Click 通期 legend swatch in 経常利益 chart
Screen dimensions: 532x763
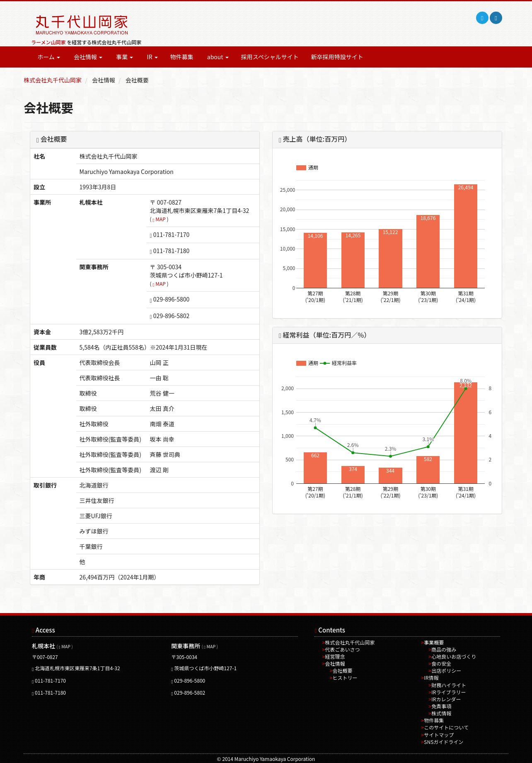pyautogui.click(x=301, y=363)
